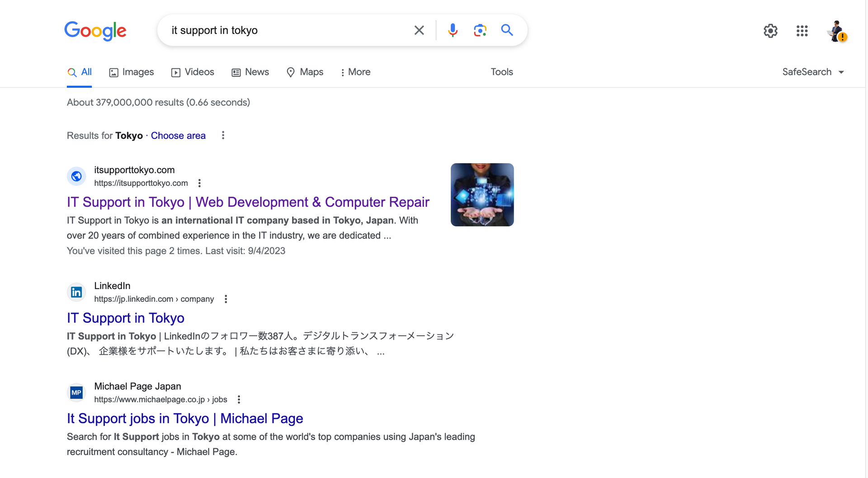The width and height of the screenshot is (868, 478).
Task: Clear the search box with the X icon
Action: [x=419, y=30]
